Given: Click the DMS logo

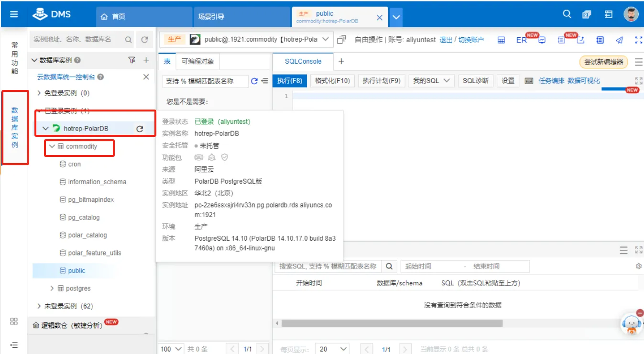Looking at the screenshot, I should (52, 14).
